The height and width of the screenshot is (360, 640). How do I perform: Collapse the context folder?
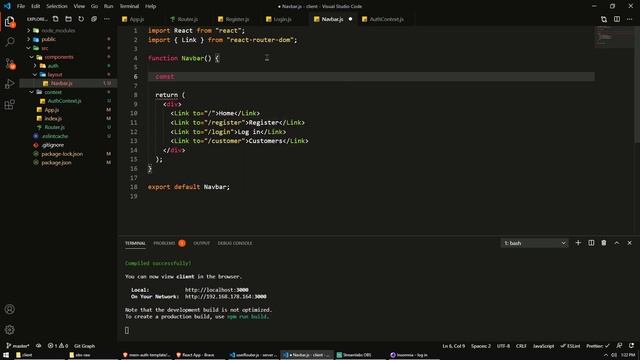(32, 92)
